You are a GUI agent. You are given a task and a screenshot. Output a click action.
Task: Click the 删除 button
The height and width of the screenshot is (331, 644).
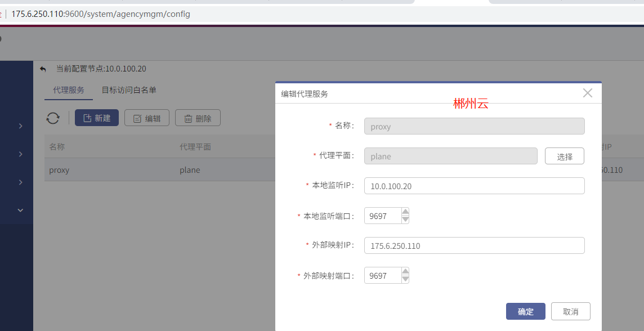tap(198, 118)
